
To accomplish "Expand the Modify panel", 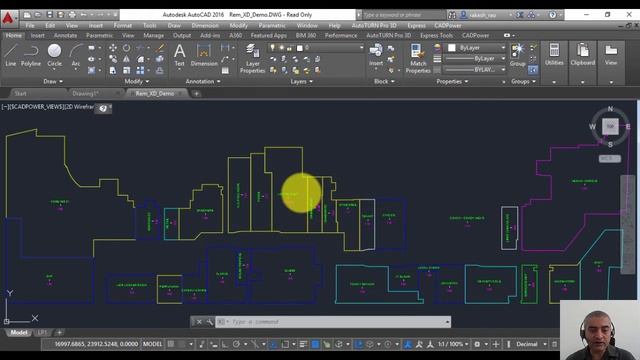I will click(x=137, y=81).
